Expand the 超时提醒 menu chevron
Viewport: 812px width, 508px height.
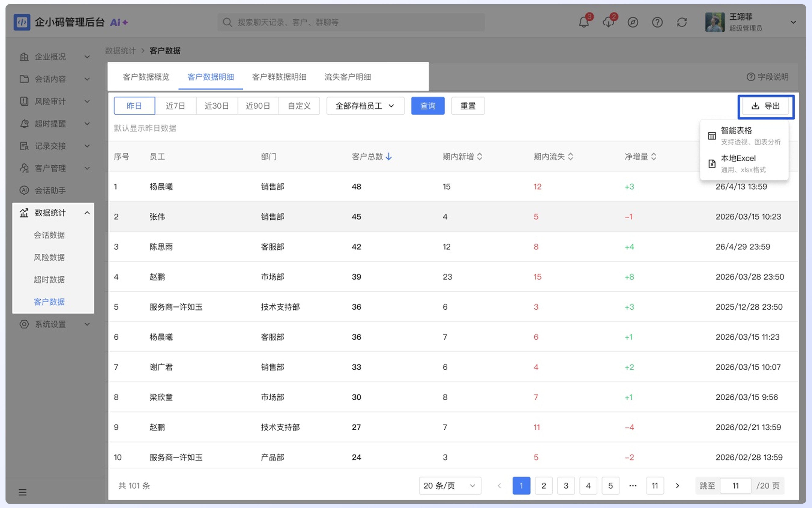pos(87,124)
